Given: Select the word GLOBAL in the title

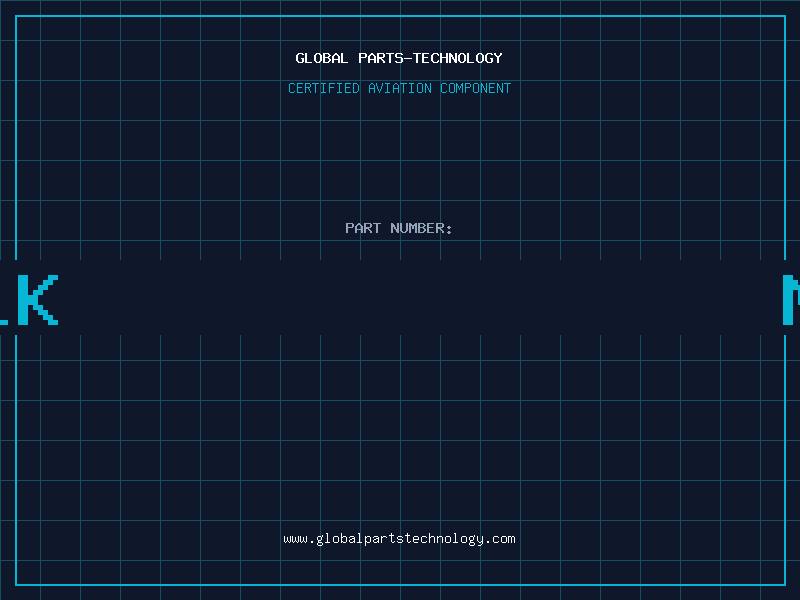Looking at the screenshot, I should 322,58.
